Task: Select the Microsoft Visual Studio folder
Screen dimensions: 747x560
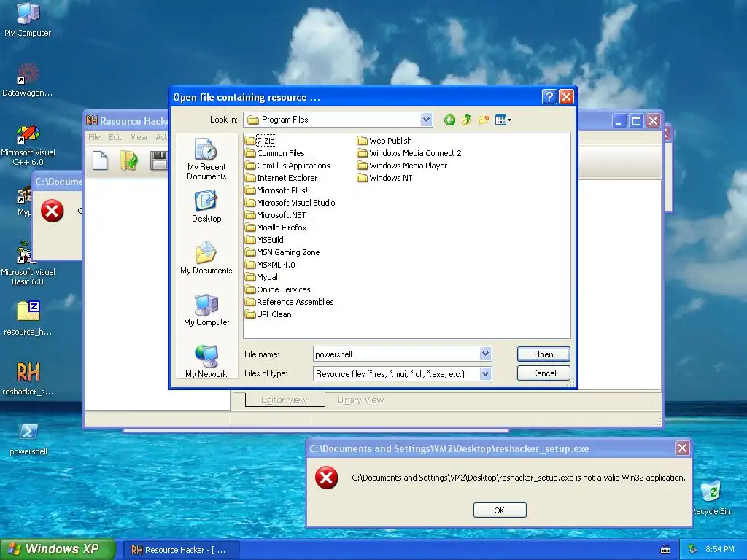Action: click(x=290, y=203)
